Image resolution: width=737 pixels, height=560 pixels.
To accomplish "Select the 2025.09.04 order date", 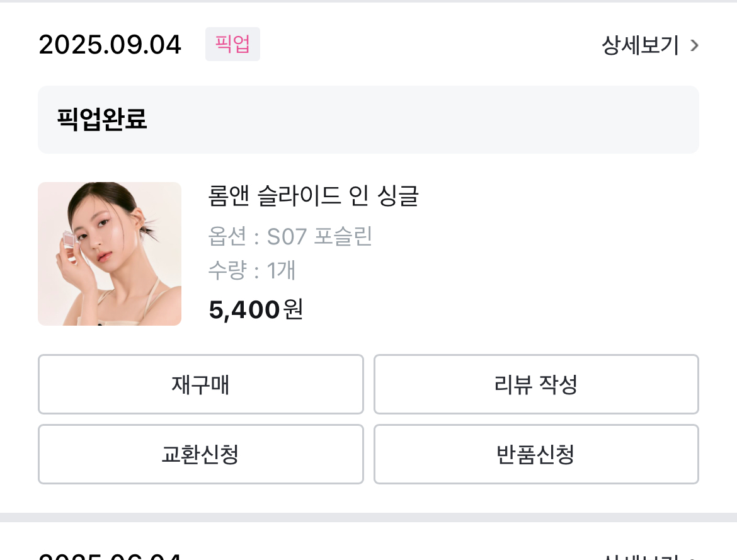I will [110, 45].
